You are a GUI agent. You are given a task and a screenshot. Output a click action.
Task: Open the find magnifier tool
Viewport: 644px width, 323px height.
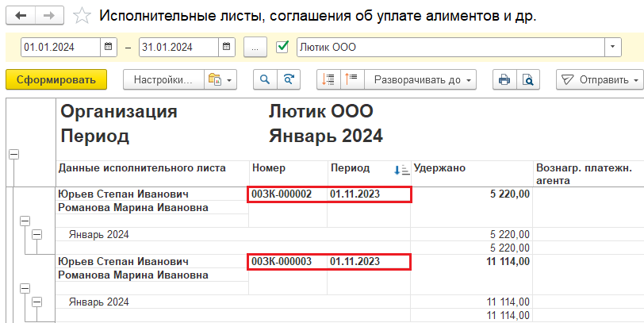pos(266,79)
